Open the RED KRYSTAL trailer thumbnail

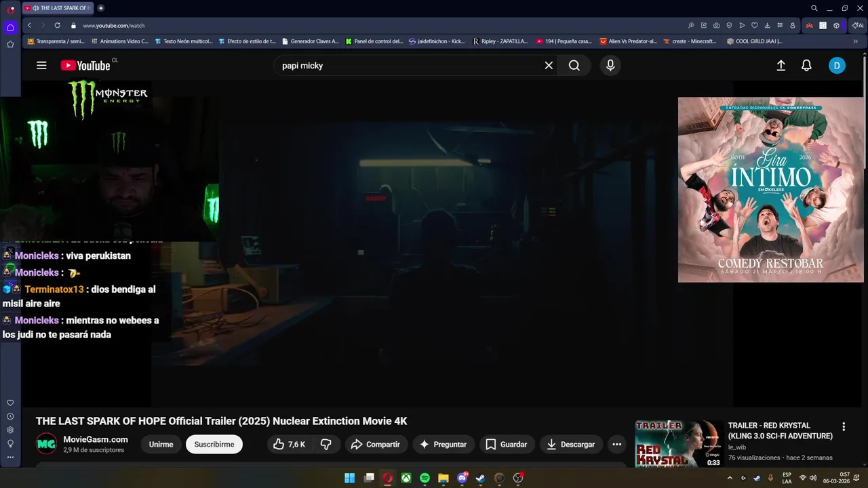coord(679,444)
